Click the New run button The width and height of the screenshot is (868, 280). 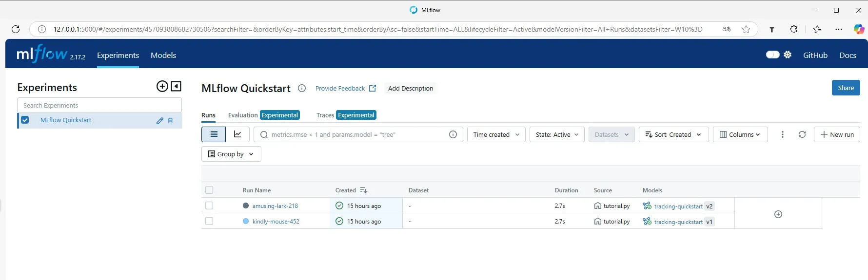pos(837,134)
